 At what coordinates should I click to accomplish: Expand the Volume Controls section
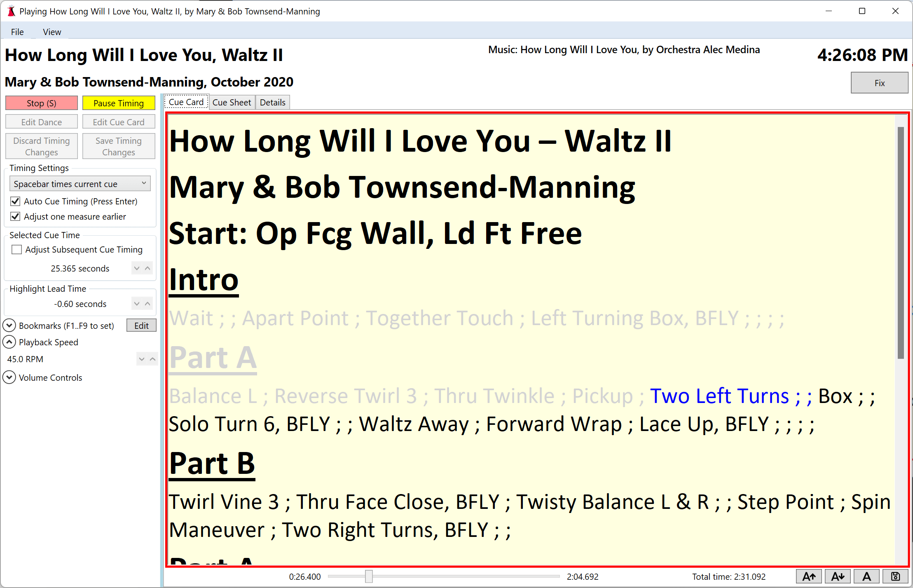coord(12,377)
